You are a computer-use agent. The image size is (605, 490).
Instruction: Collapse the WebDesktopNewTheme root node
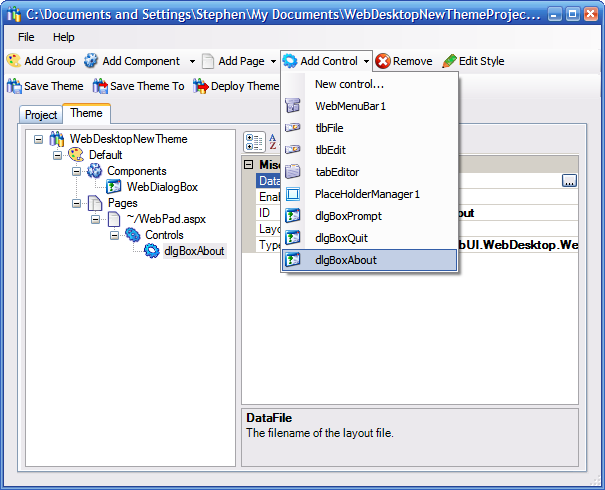point(39,139)
